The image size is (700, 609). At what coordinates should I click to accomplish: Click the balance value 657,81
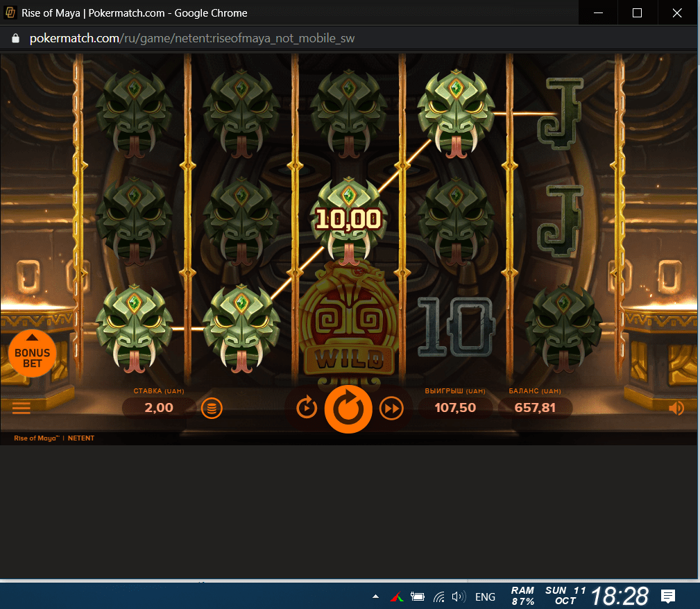coord(535,408)
